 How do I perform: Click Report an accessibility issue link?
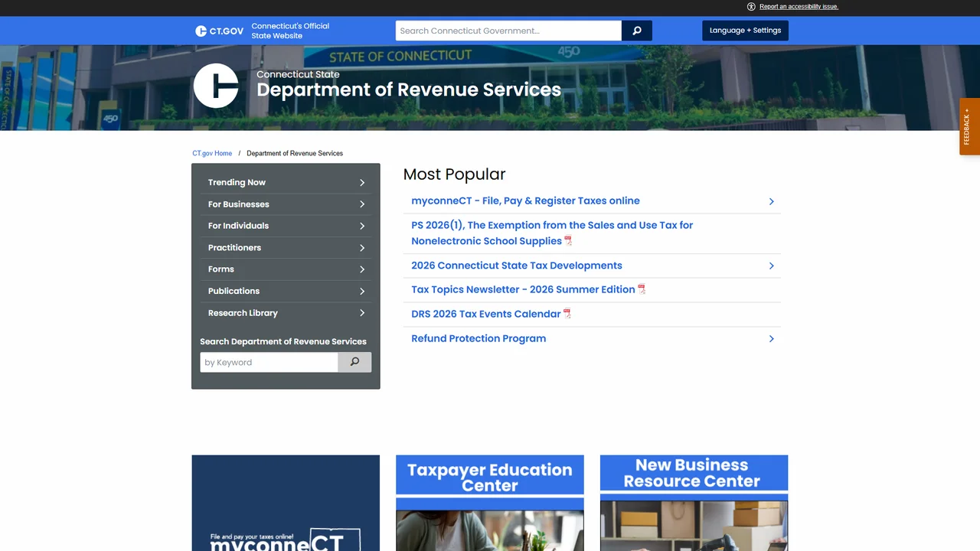[799, 6]
